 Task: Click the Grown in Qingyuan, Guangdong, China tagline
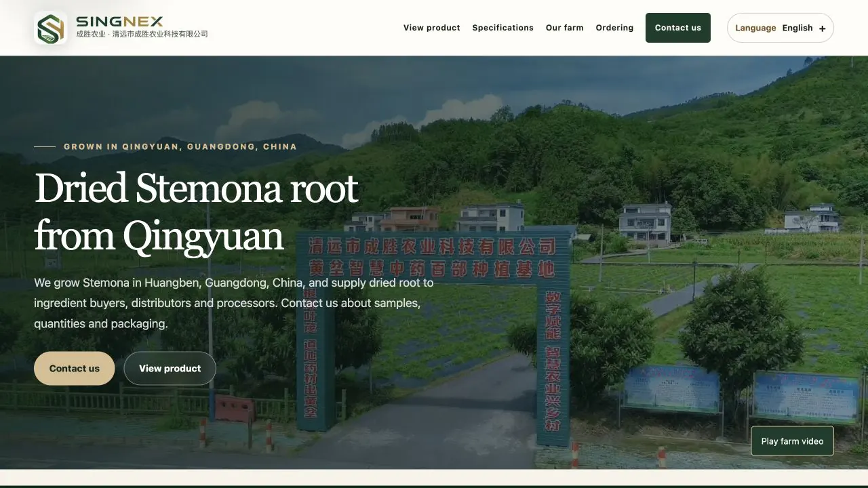pyautogui.click(x=180, y=146)
